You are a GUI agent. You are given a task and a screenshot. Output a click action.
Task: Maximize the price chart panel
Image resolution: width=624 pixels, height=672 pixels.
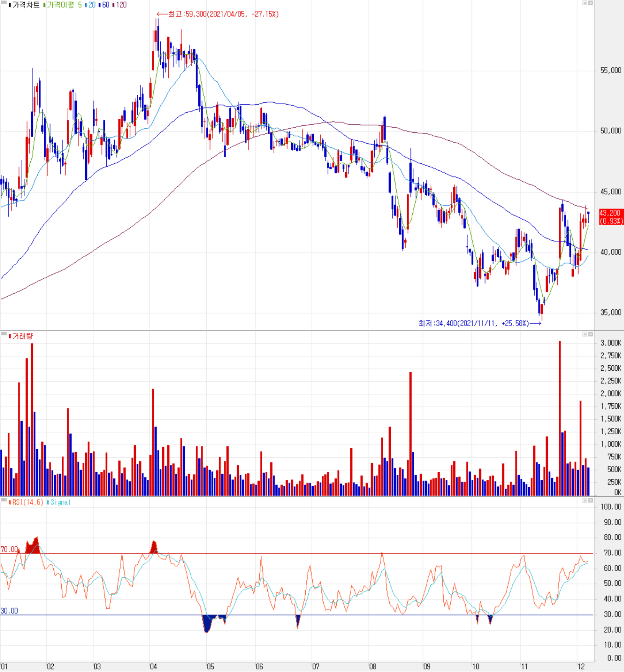(585, 3)
